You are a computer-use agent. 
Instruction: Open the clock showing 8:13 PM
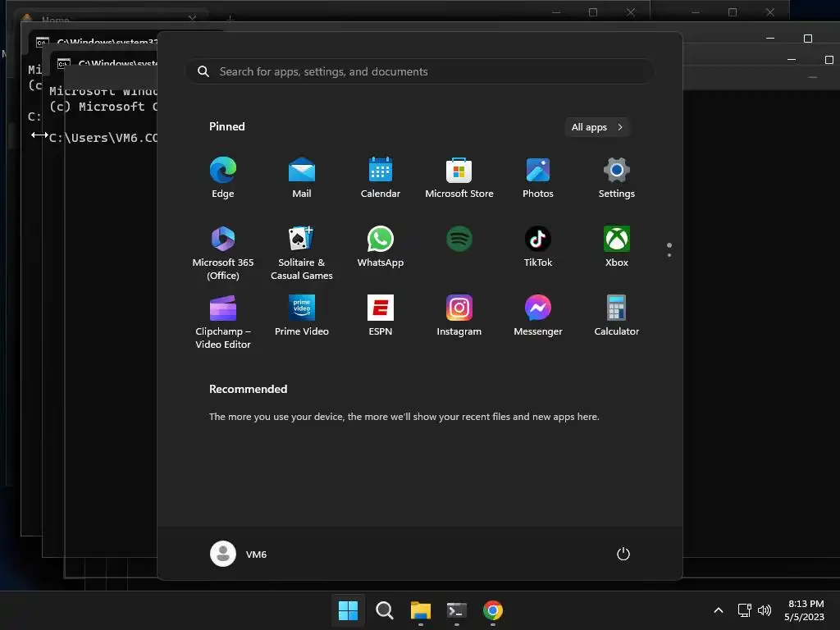pyautogui.click(x=805, y=610)
